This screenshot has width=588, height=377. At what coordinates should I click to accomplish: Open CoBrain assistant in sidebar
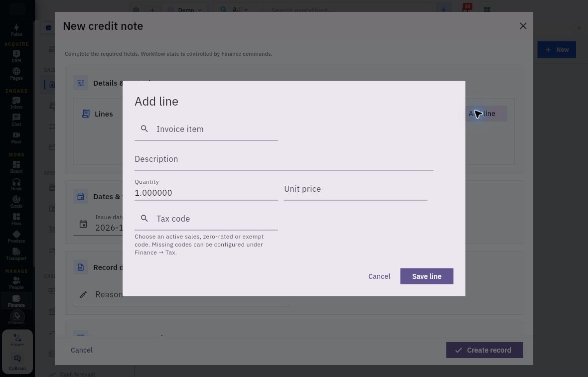pyautogui.click(x=17, y=363)
